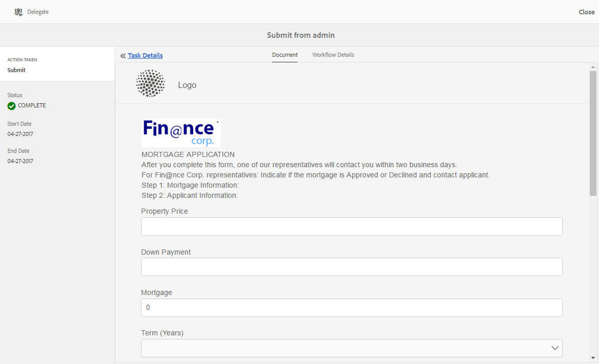599x364 pixels.
Task: Click the green COMPLETE status checkmark
Action: [x=11, y=106]
